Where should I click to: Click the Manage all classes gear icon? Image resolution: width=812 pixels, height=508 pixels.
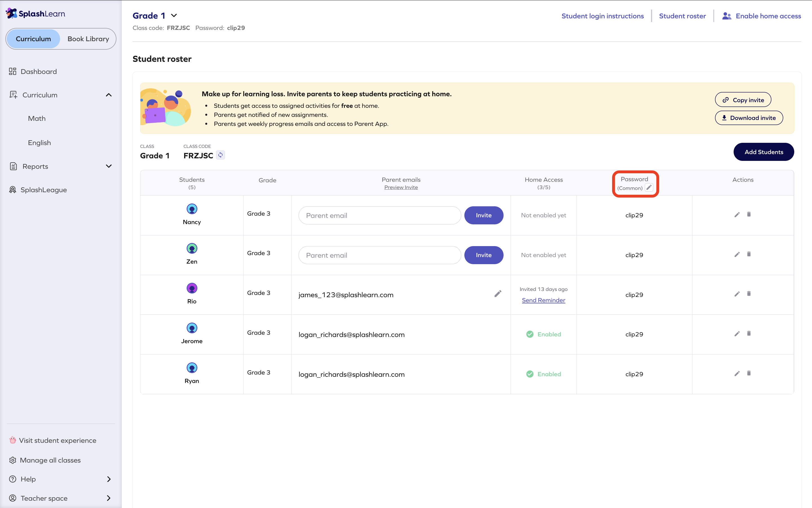13,460
